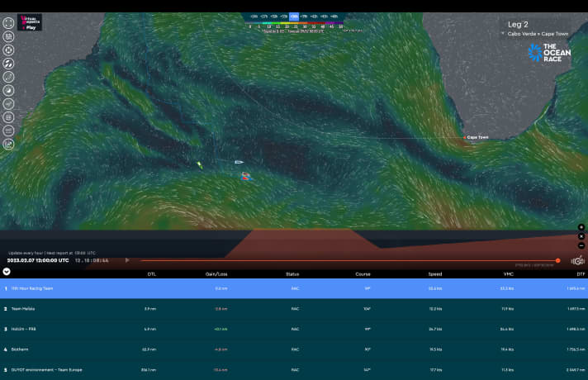Click the Leg 2 title text

pyautogui.click(x=518, y=25)
